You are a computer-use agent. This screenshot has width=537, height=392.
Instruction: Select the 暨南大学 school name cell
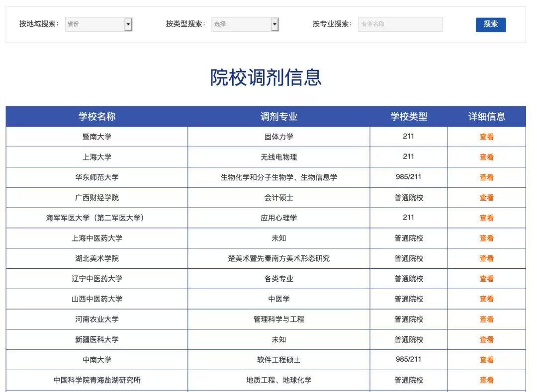pos(97,137)
